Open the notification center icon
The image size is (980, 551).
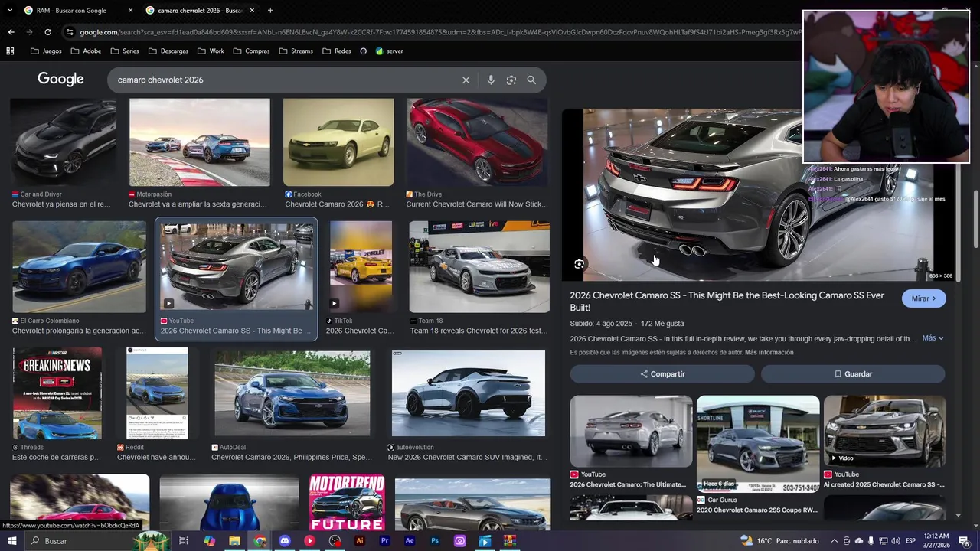tap(963, 541)
